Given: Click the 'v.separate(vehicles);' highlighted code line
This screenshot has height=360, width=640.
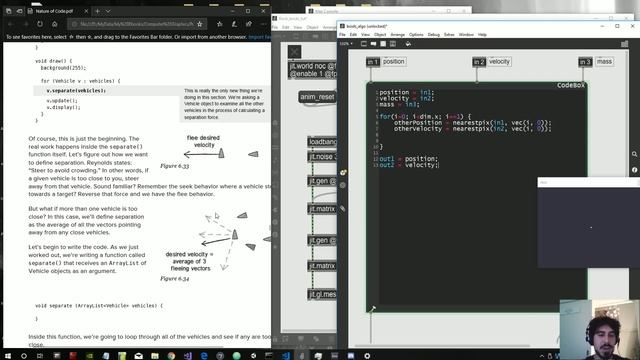Looking at the screenshot, I should 76,91.
